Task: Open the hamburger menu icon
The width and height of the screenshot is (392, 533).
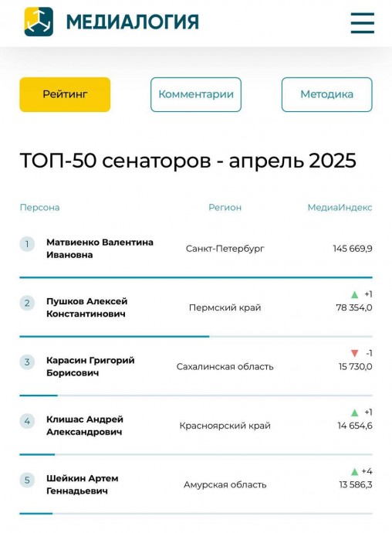Action: 363,22
